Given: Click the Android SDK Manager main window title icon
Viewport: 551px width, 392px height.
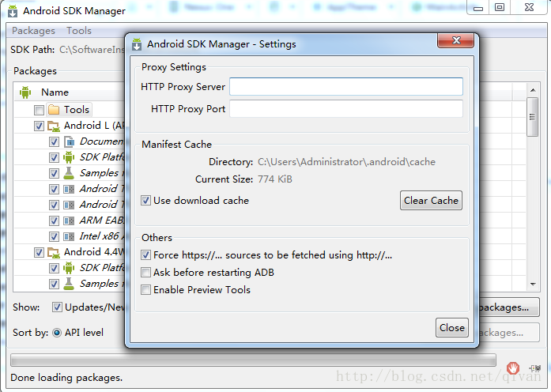Looking at the screenshot, I should [x=13, y=11].
